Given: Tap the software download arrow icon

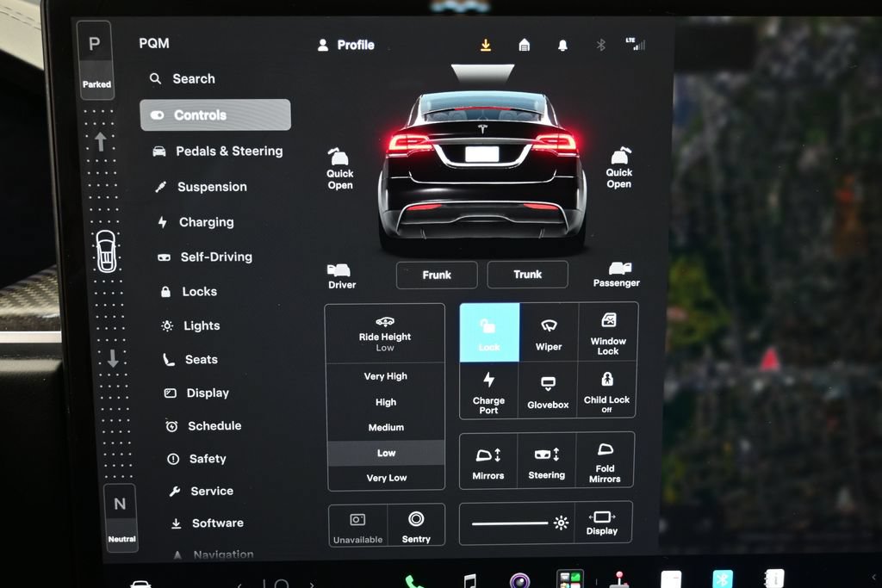Looking at the screenshot, I should 486,45.
